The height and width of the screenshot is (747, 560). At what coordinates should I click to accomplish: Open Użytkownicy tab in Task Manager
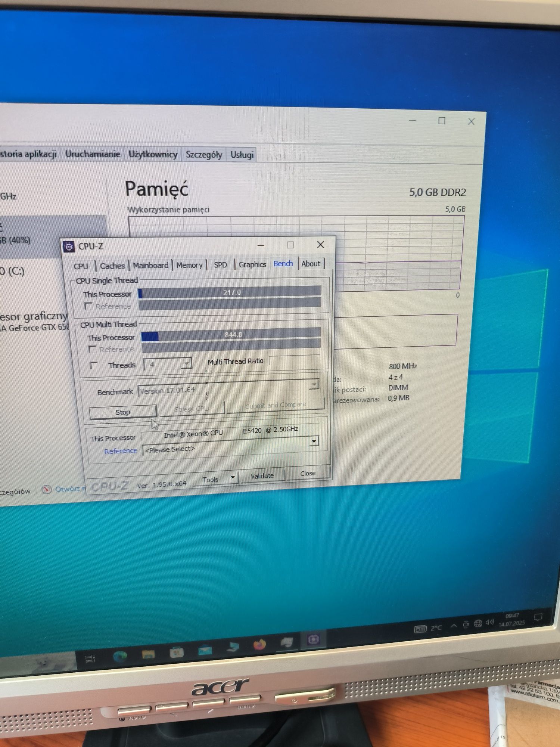click(x=153, y=154)
